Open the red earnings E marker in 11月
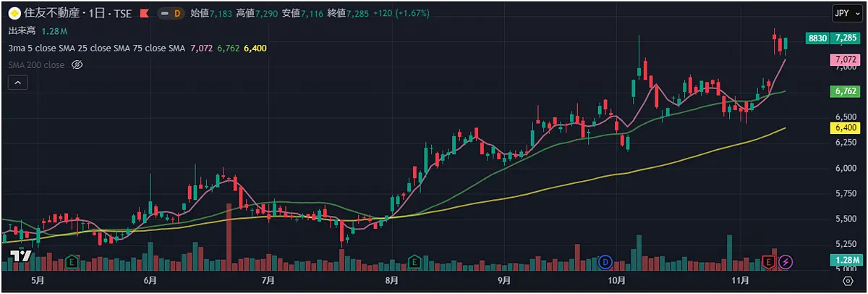This screenshot has width=868, height=294. [770, 261]
